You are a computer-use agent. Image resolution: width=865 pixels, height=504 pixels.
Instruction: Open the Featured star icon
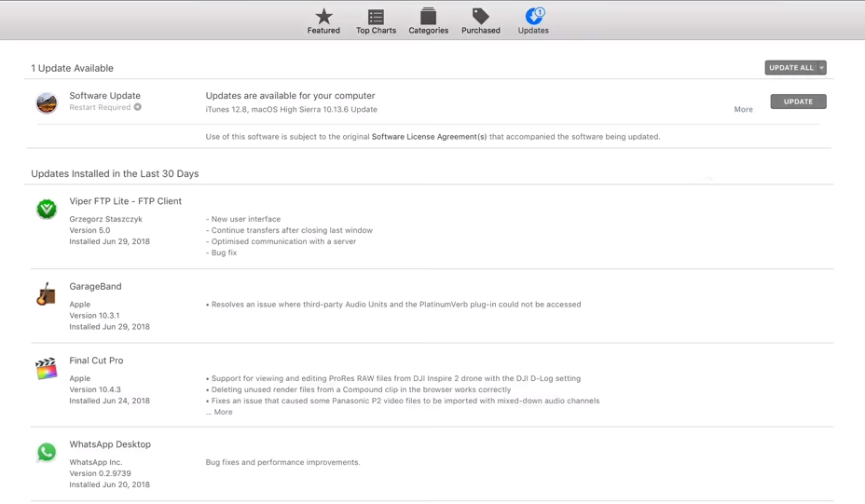(323, 16)
